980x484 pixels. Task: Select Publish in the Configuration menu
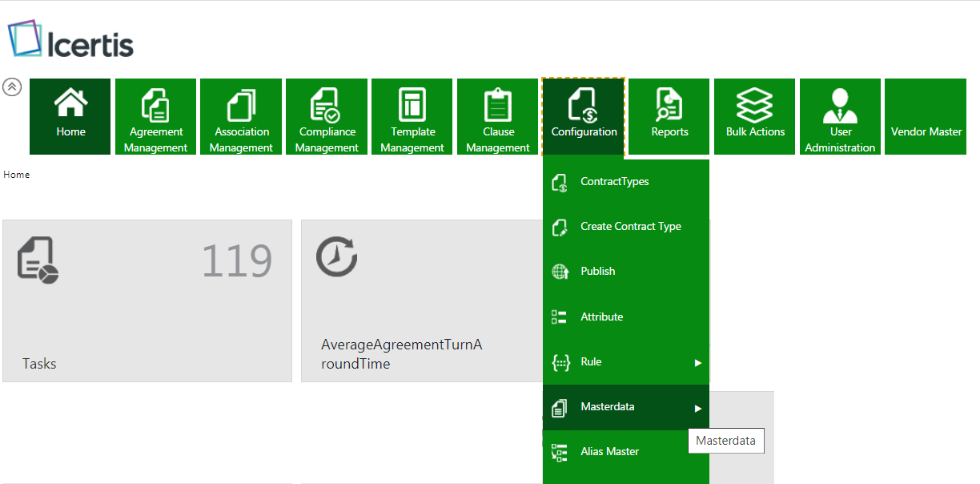pyautogui.click(x=597, y=272)
